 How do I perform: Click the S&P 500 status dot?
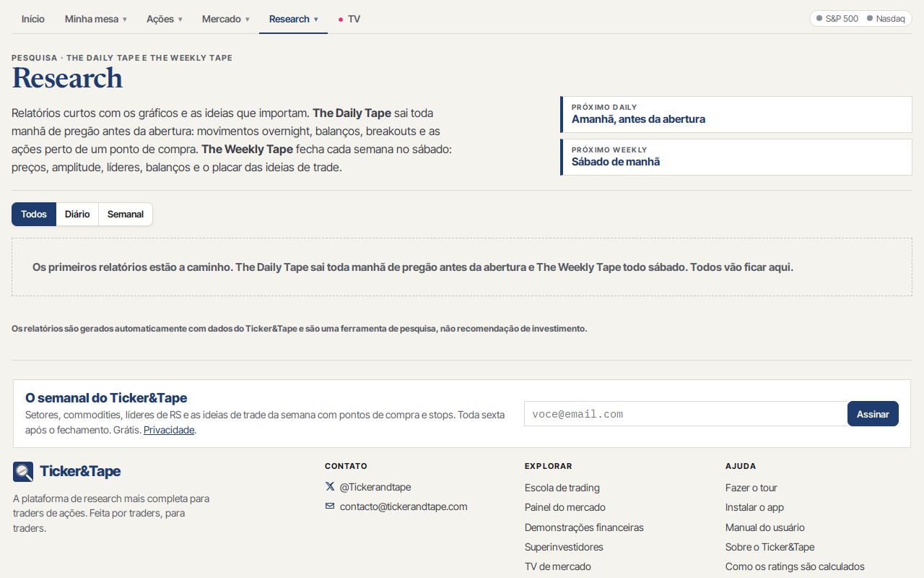819,18
